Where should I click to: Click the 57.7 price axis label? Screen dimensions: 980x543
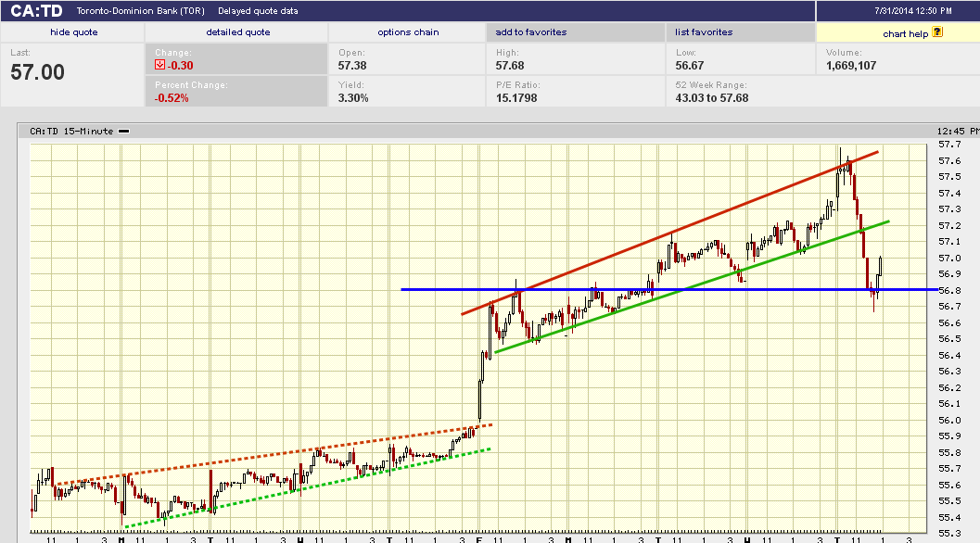coord(949,145)
